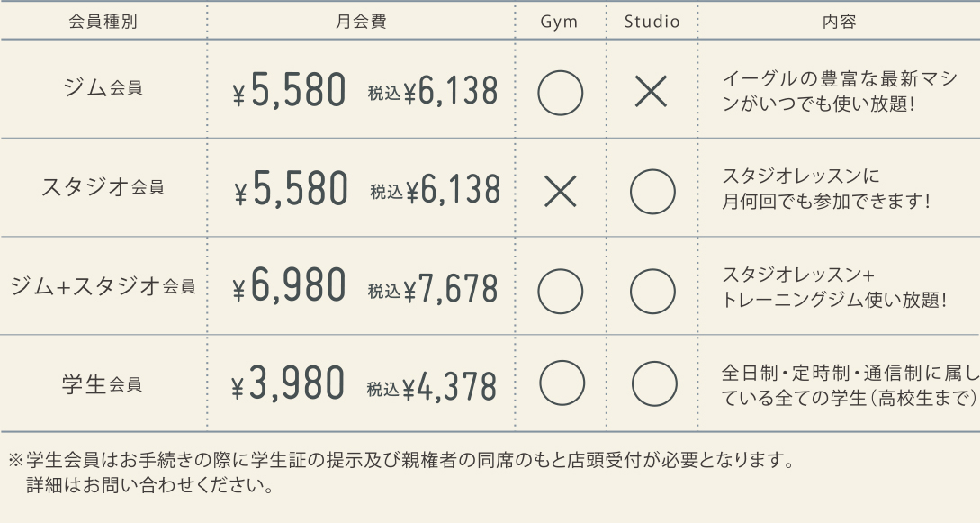Select the スタジオ会員 membership label
This screenshot has width=980, height=523.
pyautogui.click(x=103, y=187)
